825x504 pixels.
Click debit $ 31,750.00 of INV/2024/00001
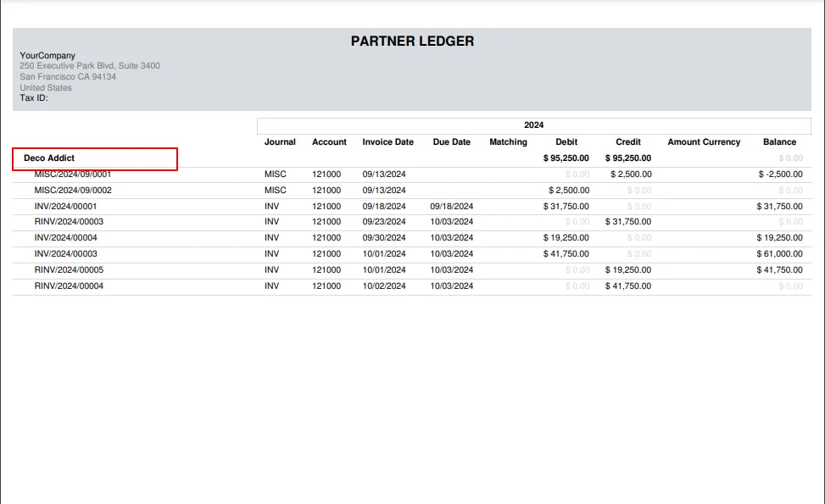(x=566, y=207)
